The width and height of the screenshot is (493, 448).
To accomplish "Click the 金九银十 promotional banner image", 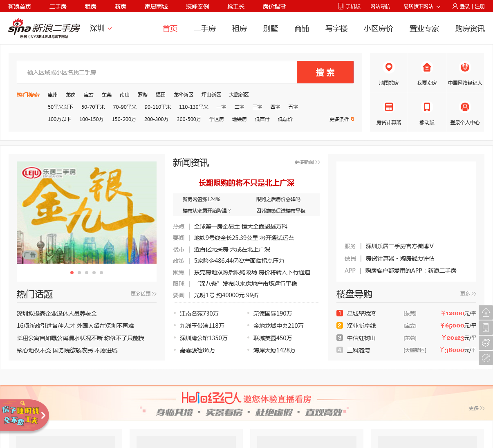I will pyautogui.click(x=87, y=213).
